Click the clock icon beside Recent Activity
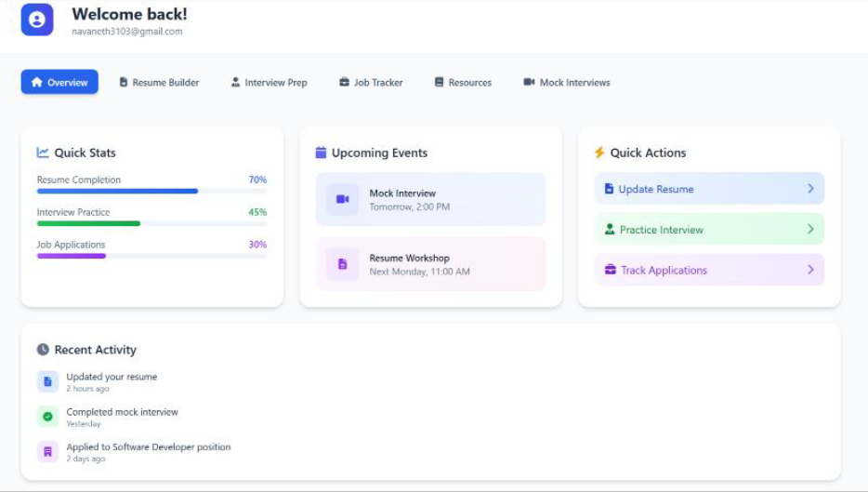This screenshot has height=492, width=868. (x=43, y=350)
